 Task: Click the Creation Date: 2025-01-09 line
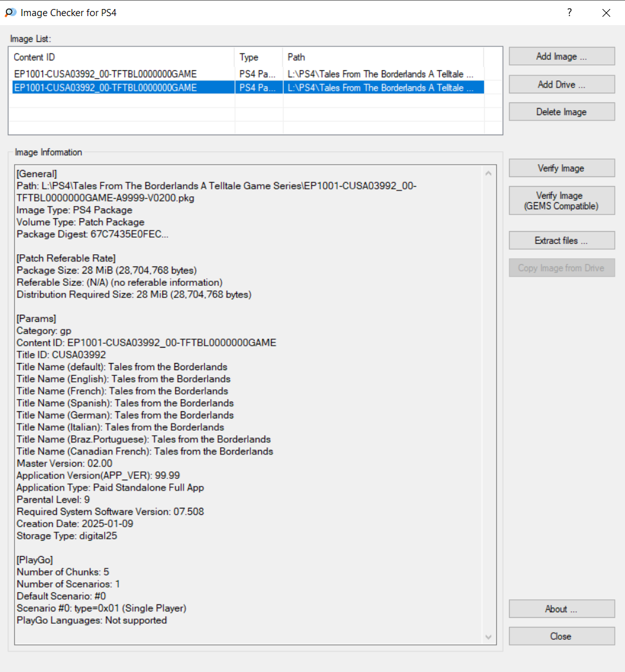tap(75, 524)
